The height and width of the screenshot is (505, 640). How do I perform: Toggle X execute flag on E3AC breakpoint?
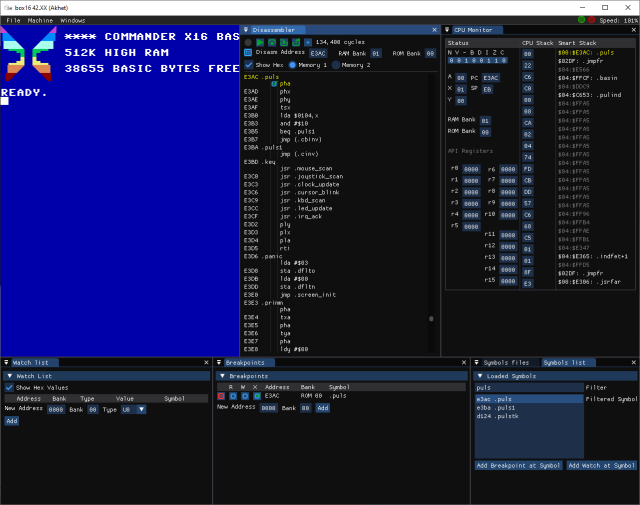(x=257, y=396)
